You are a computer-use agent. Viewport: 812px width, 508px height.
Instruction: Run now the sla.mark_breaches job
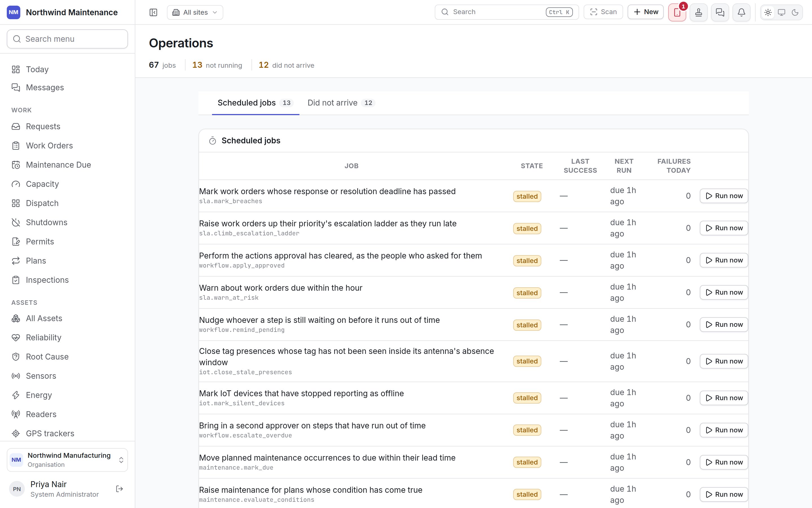click(724, 196)
